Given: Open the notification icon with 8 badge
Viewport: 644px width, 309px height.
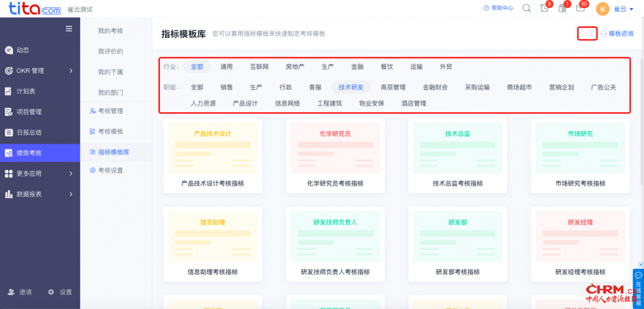Looking at the screenshot, I should 544,8.
